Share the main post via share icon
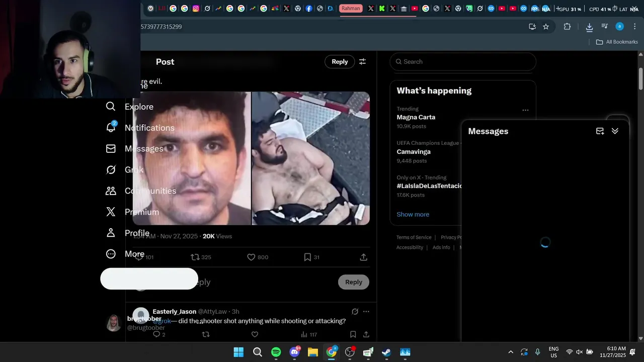Image resolution: width=644 pixels, height=362 pixels. 363,257
